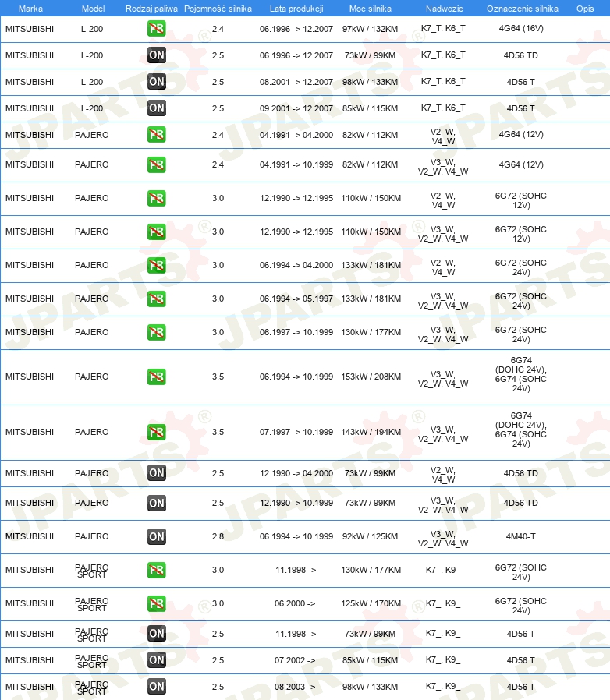Select the 6G72 (SOHC 24V) code in the 125kW row
This screenshot has height=700, width=610.
click(x=520, y=606)
